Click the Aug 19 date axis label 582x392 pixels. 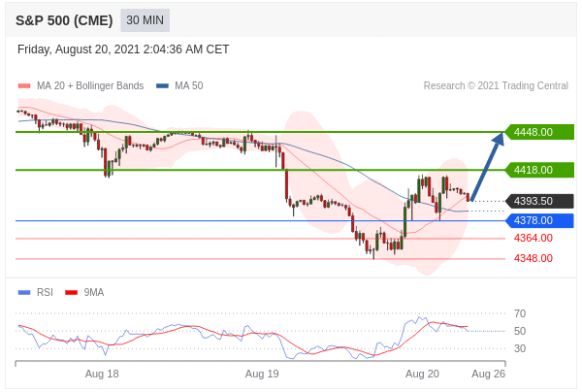[262, 374]
